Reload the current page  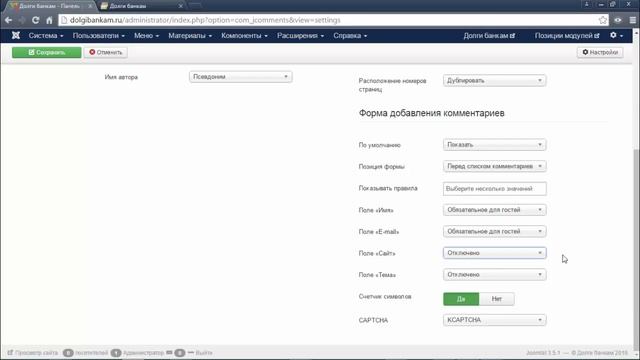point(36,20)
